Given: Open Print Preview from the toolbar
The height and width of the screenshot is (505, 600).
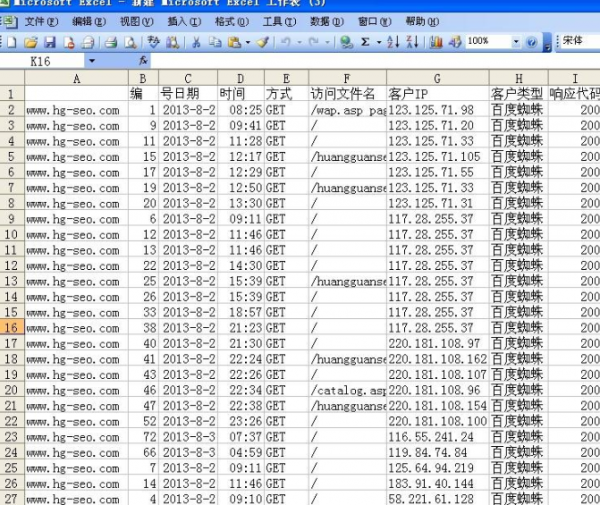Looking at the screenshot, I should [130, 42].
